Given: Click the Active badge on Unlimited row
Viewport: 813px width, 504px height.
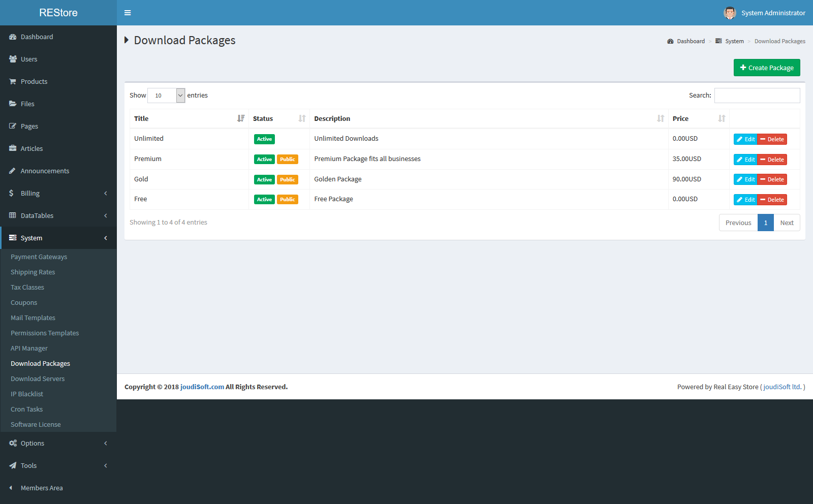Looking at the screenshot, I should click(264, 139).
